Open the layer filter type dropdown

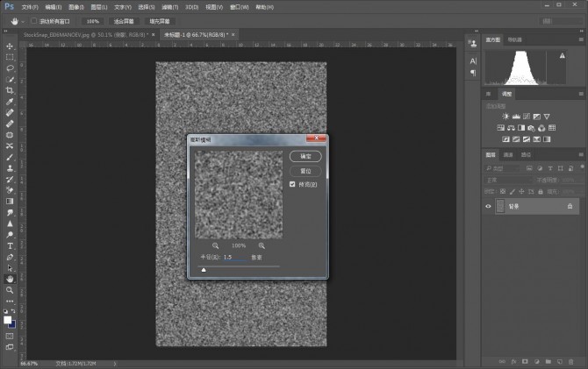click(x=504, y=167)
